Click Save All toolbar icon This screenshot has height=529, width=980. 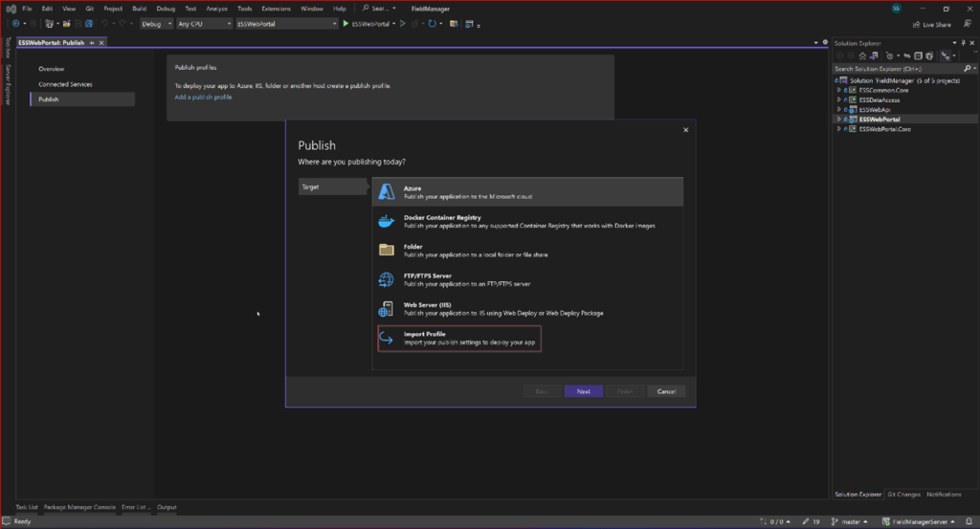(89, 24)
